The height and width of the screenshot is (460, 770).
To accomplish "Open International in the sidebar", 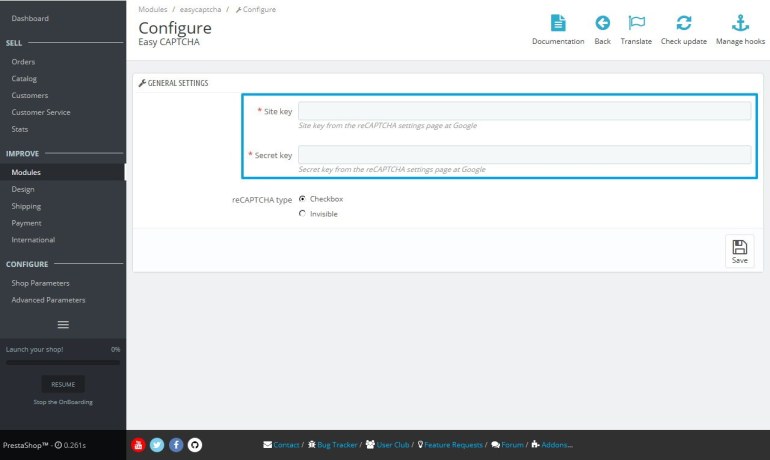I will (33, 240).
